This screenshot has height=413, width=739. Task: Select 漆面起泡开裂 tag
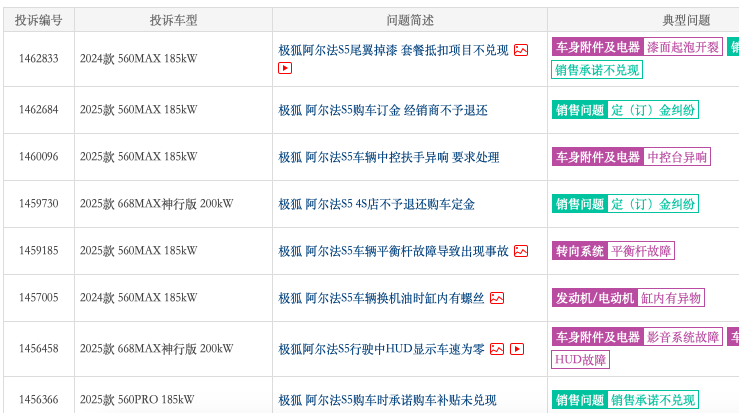coord(683,47)
